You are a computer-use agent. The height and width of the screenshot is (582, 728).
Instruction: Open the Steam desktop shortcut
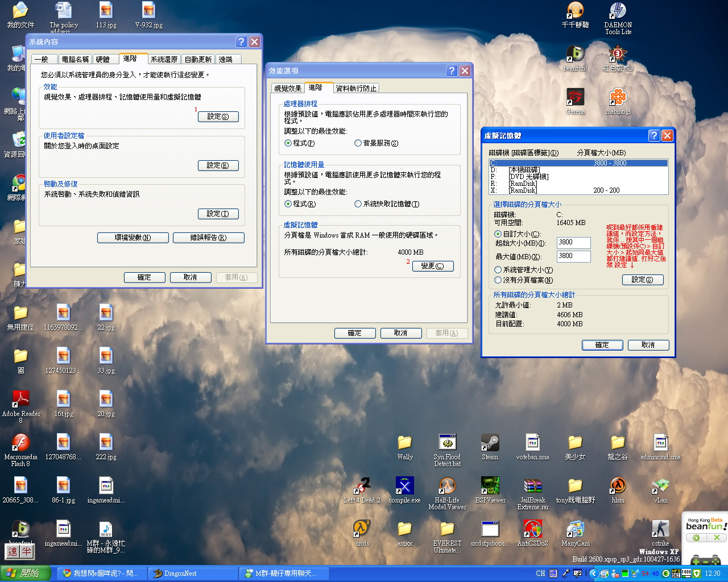490,443
